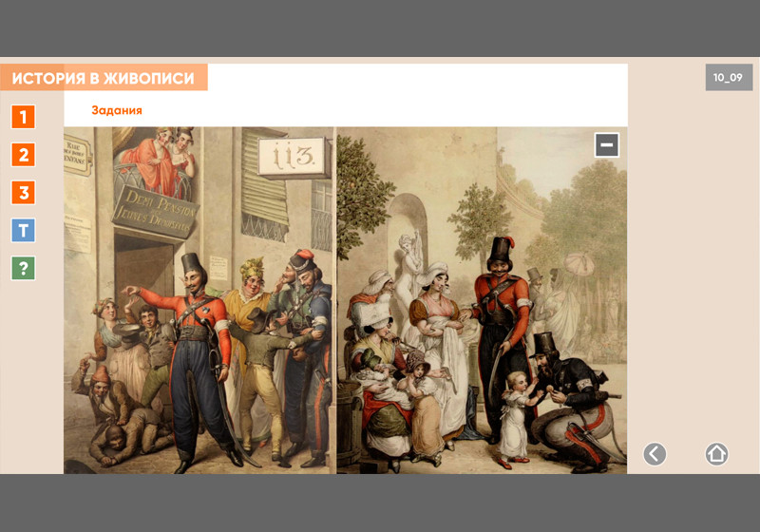Select the right painting with children and statue
760x532 pixels.
(482, 300)
